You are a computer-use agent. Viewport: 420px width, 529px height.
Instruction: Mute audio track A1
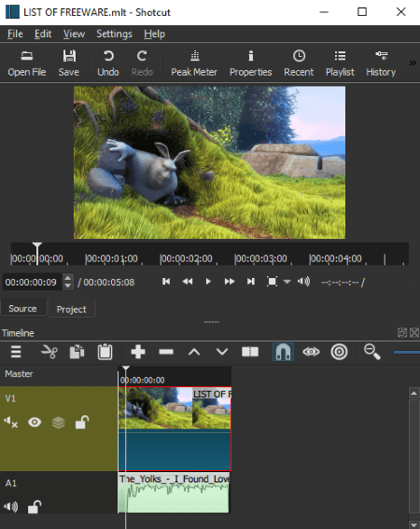tap(10, 507)
